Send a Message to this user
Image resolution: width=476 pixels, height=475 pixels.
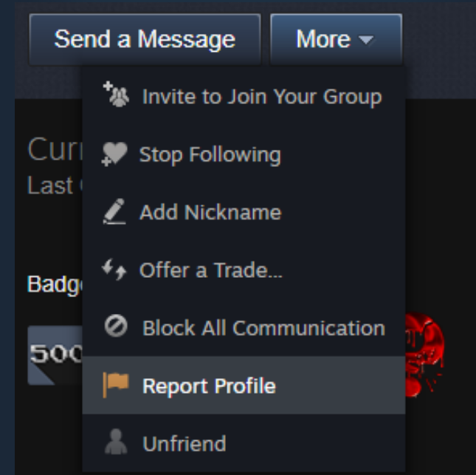145,39
